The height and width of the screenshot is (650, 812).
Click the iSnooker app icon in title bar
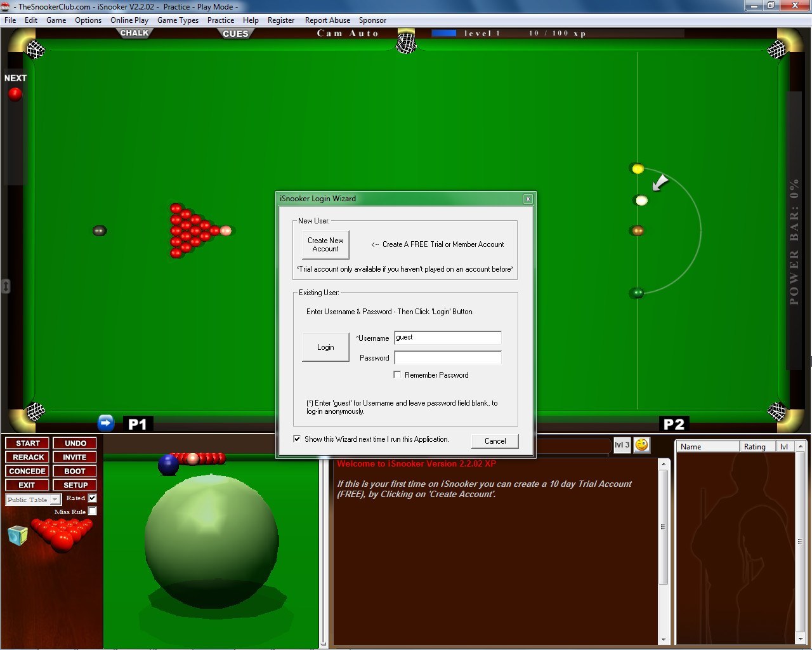click(x=6, y=6)
